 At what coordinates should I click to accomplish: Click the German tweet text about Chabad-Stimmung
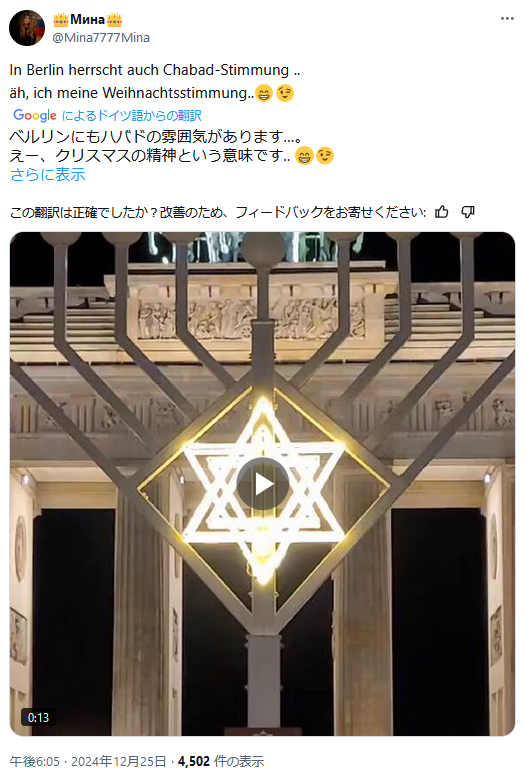point(155,81)
